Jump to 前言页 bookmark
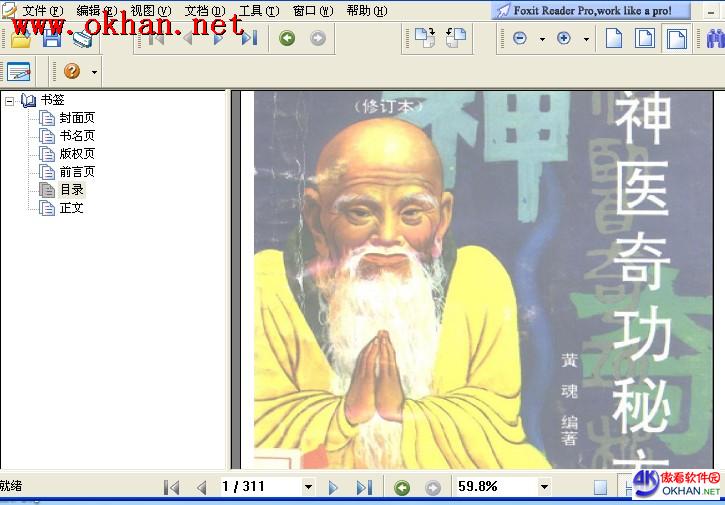Image resolution: width=725 pixels, height=505 pixels. pos(77,172)
